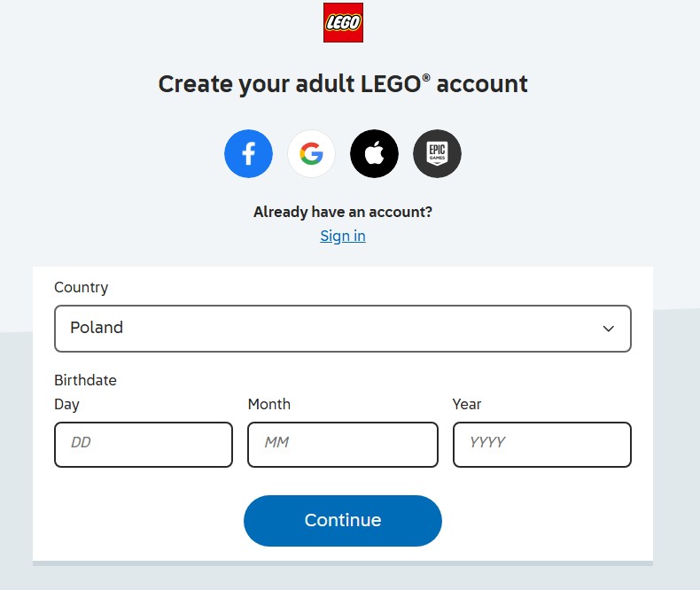The image size is (700, 590).
Task: Click the selected Poland country value
Action: pos(97,328)
